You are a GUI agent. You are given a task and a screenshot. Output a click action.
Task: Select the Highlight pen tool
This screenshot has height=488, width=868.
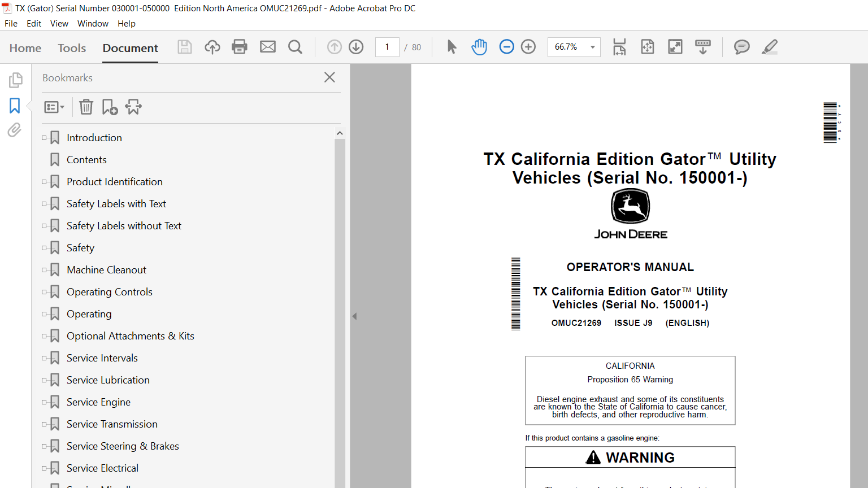click(x=770, y=47)
